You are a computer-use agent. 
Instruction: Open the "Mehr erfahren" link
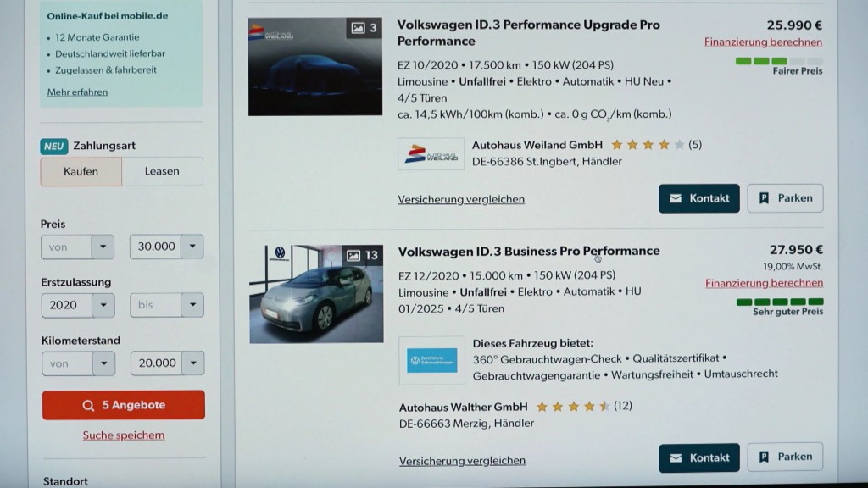pyautogui.click(x=77, y=91)
